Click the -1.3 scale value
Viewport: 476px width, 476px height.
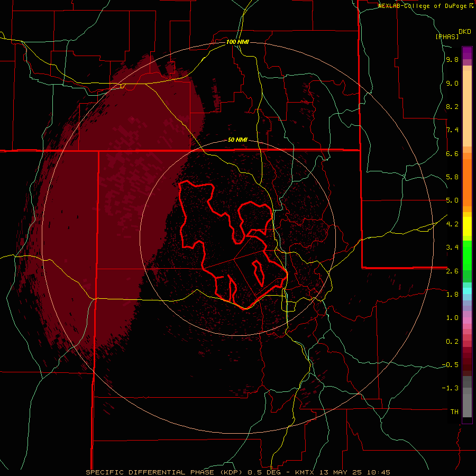[451, 388]
